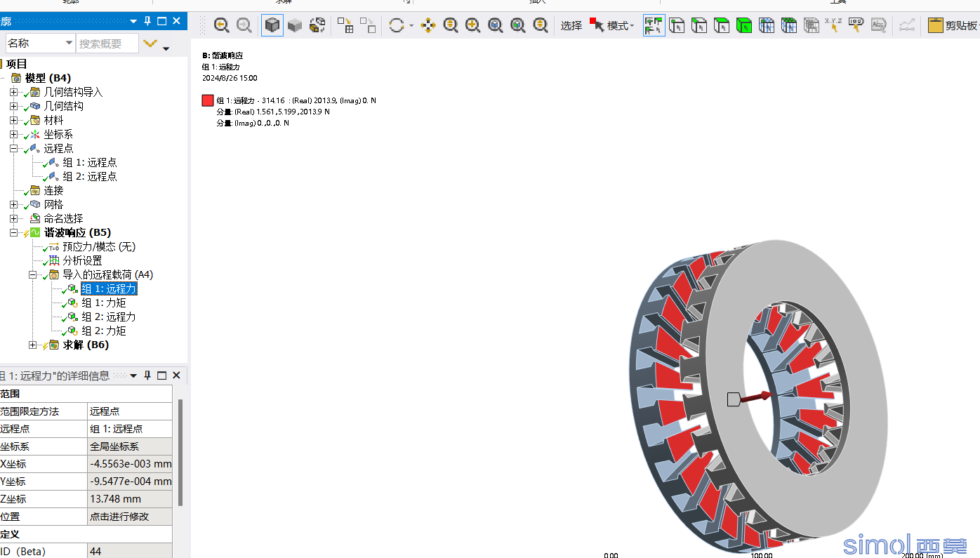Viewport: 980px width, 558px height.
Task: Toggle the shaded exterior with edges display
Action: [x=272, y=25]
